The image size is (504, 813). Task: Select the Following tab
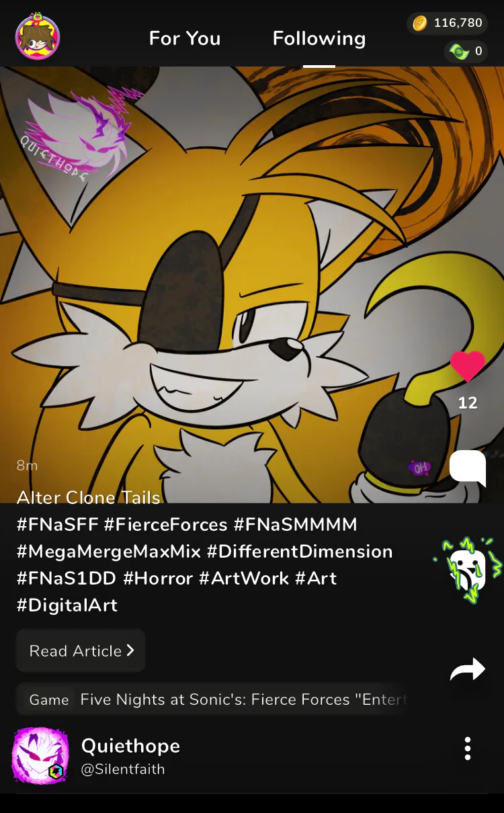(319, 38)
